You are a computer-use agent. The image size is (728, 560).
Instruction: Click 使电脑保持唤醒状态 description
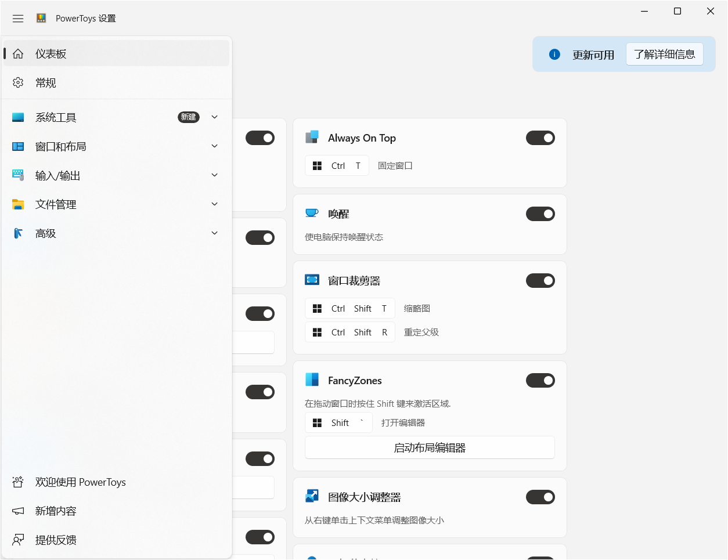click(344, 237)
